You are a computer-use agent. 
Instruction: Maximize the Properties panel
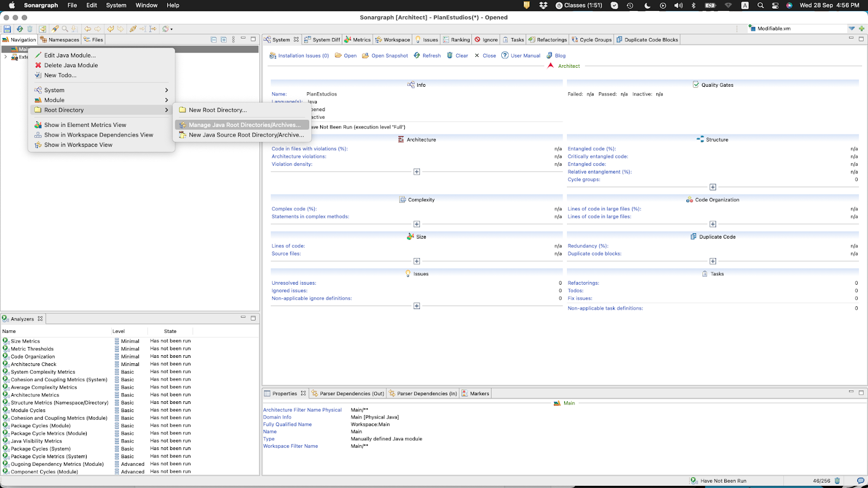click(x=861, y=393)
